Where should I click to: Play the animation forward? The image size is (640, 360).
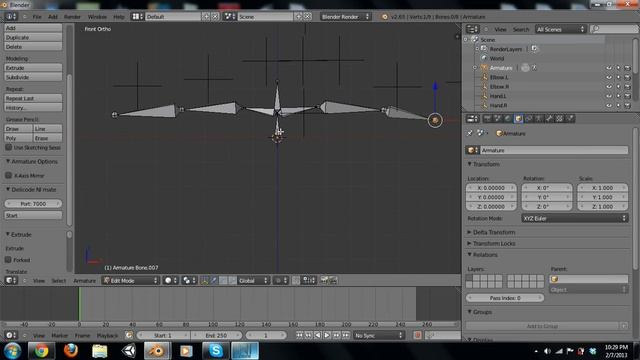(x=327, y=335)
